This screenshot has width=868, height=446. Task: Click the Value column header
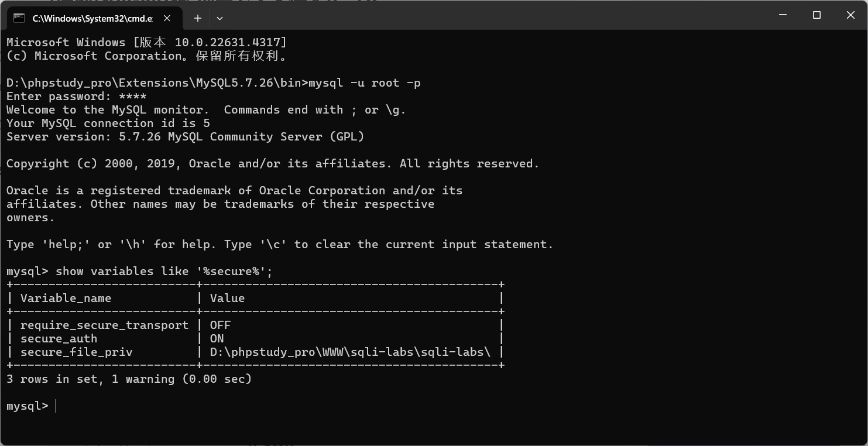click(227, 299)
